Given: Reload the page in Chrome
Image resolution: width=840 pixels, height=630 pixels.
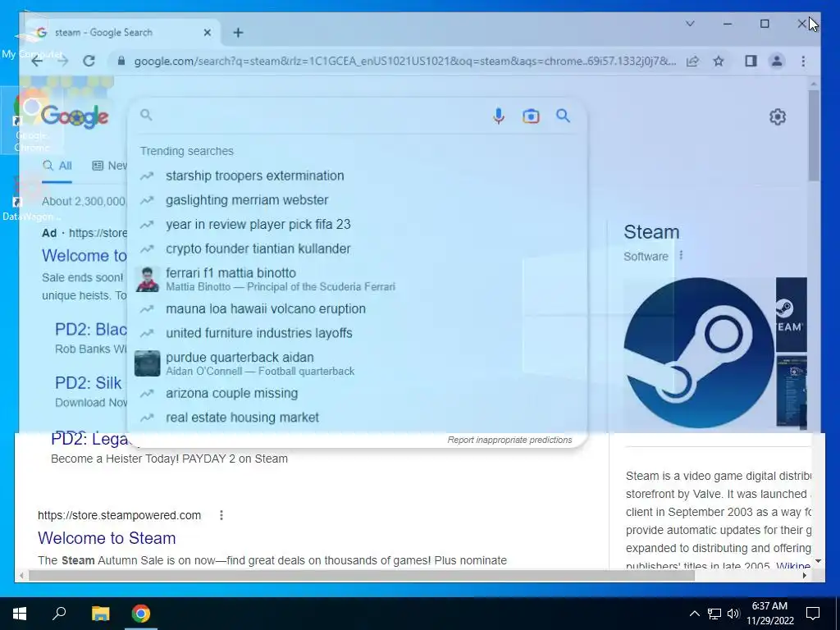Looking at the screenshot, I should [89, 61].
